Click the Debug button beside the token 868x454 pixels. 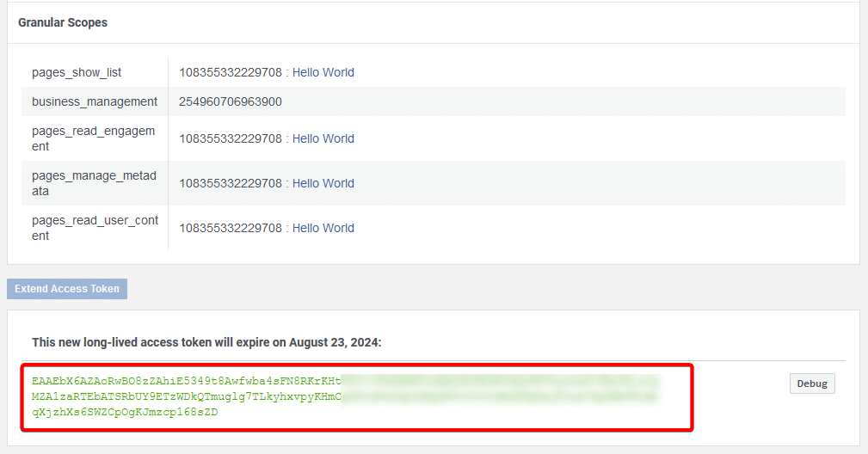click(811, 383)
